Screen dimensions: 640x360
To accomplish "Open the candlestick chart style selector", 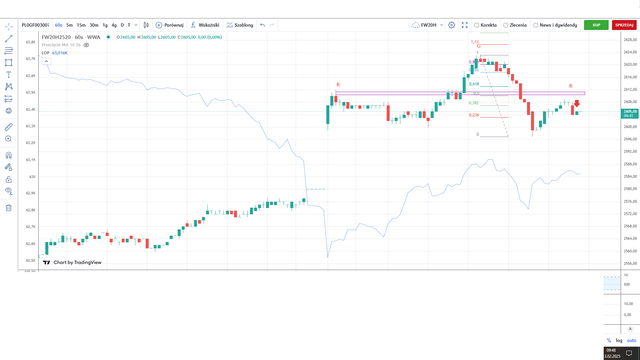I will (x=146, y=25).
